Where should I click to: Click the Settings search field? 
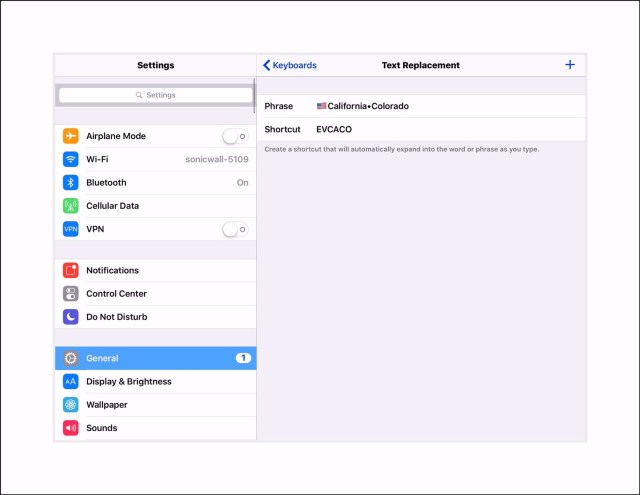[x=156, y=95]
